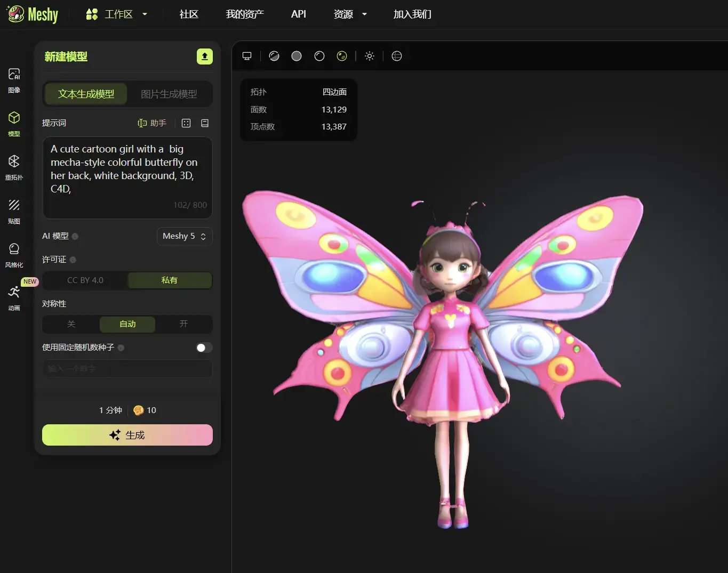728x573 pixels.
Task: Click the upload model icon in 新建模型 panel
Action: [x=205, y=56]
